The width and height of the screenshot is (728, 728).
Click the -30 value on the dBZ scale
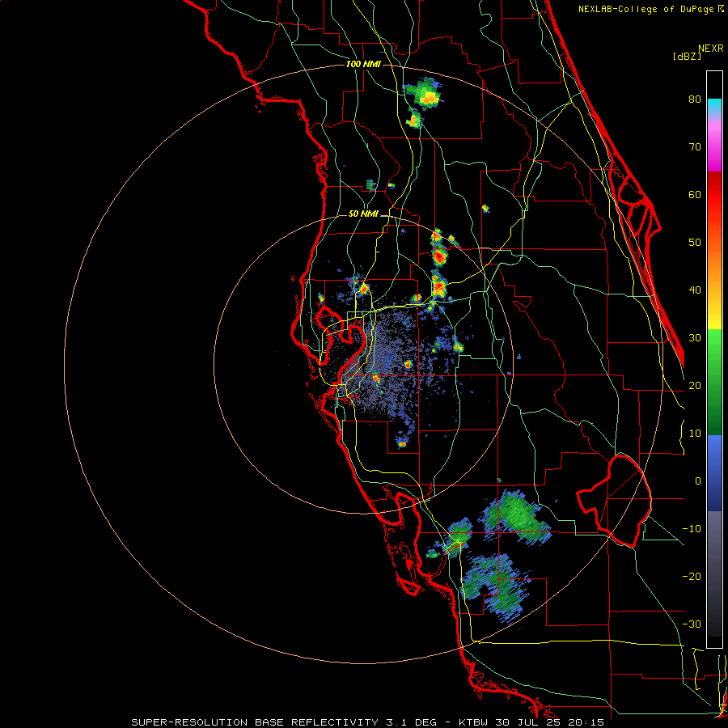692,624
